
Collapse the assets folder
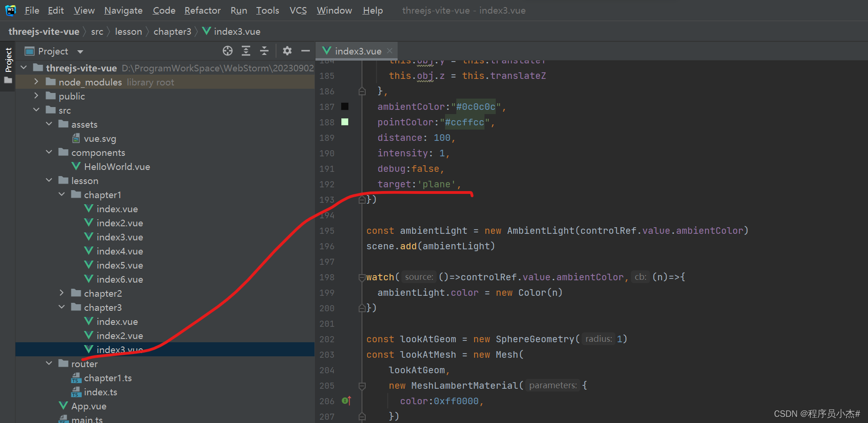click(x=49, y=124)
